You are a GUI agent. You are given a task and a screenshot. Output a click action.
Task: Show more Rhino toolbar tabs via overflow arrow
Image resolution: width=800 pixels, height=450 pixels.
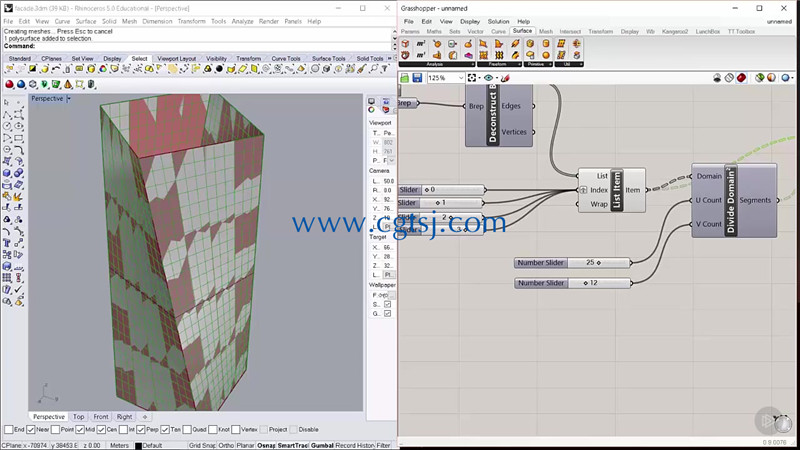(x=390, y=59)
